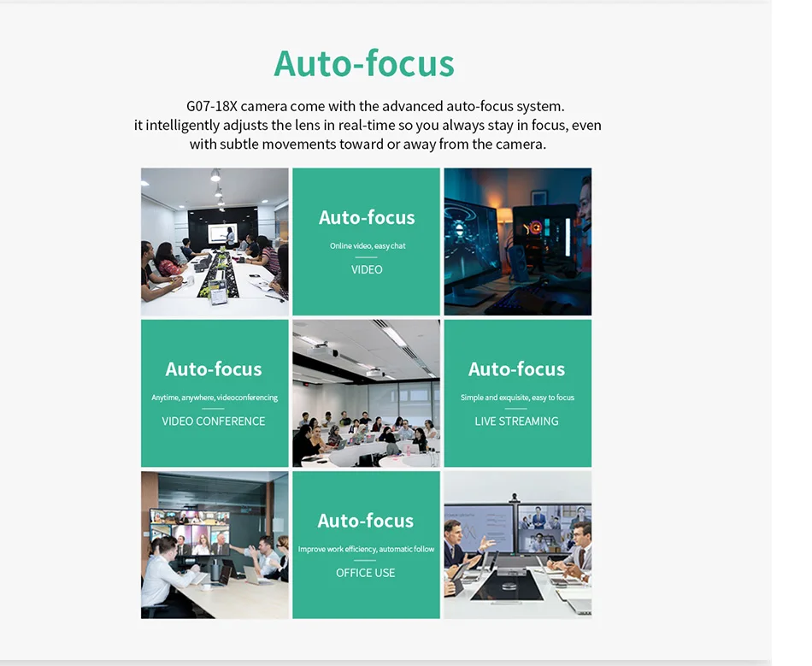Open the bottom-right businessmen meeting photo
Viewport: 812px width, 666px height.
517,545
